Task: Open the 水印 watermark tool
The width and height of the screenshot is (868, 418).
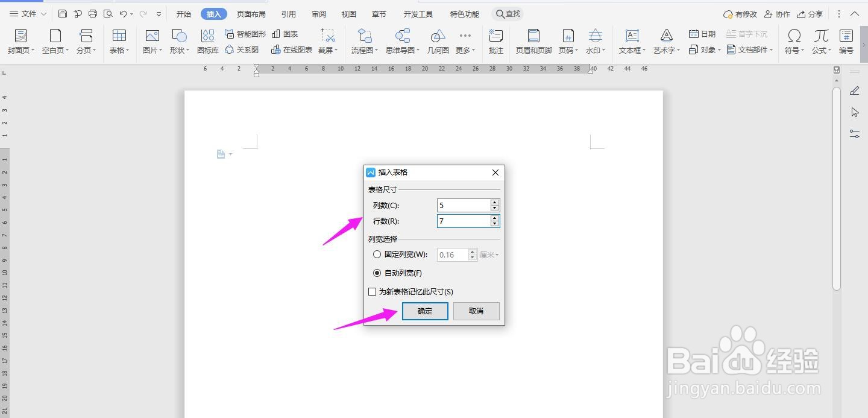Action: point(596,42)
